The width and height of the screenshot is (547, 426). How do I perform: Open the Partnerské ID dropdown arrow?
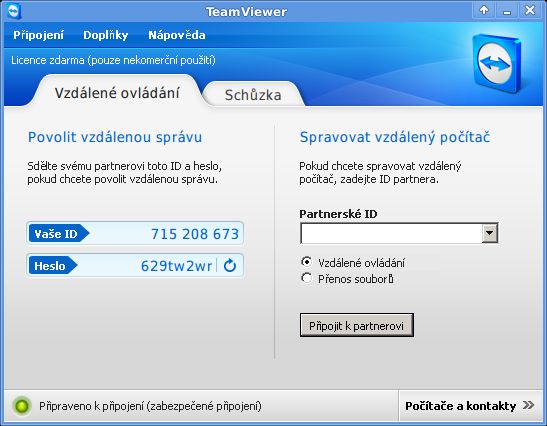tap(490, 233)
